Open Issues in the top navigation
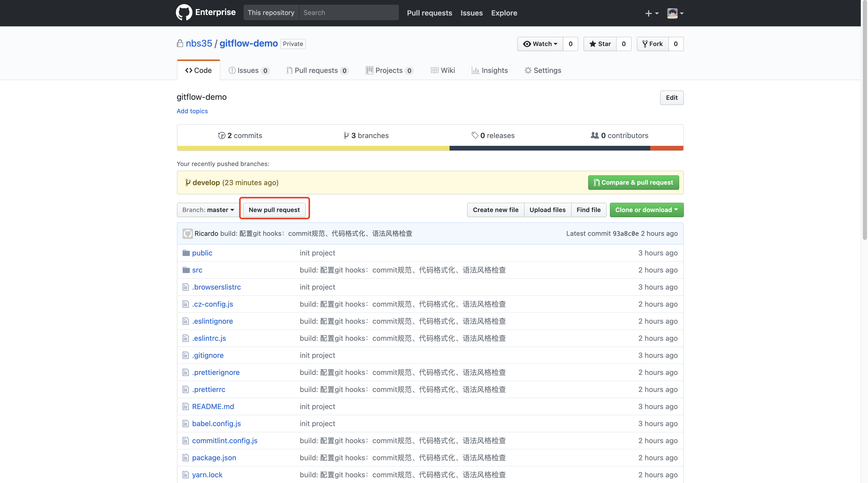Image resolution: width=868 pixels, height=483 pixels. (x=472, y=13)
